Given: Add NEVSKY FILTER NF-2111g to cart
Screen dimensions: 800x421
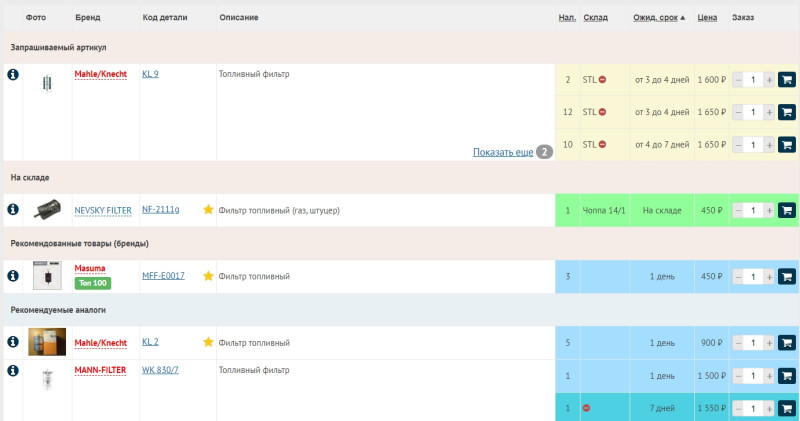Looking at the screenshot, I should 786,210.
